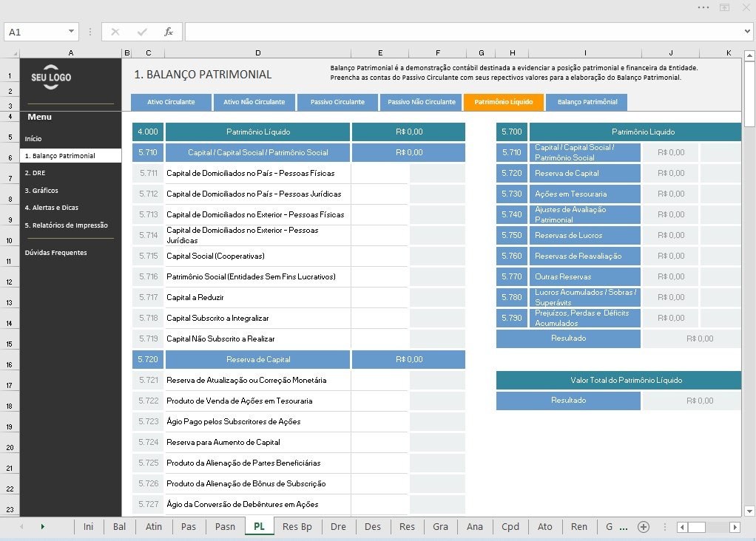The width and height of the screenshot is (756, 541).
Task: Click the Insert Function fx icon
Action: point(168,32)
